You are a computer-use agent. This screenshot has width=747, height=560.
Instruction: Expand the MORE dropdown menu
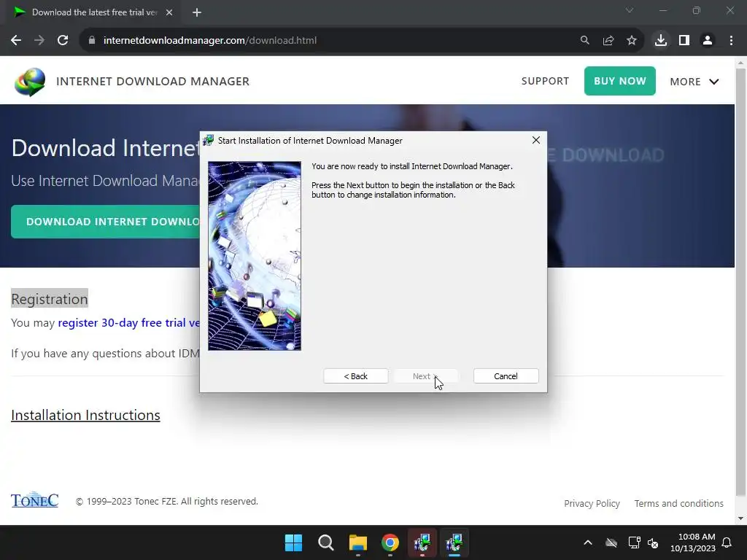694,82
